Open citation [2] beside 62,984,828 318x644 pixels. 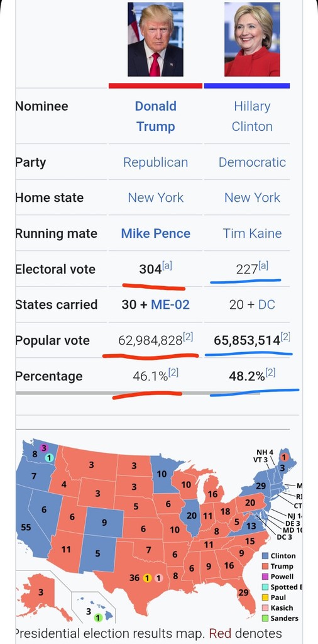[x=188, y=338]
